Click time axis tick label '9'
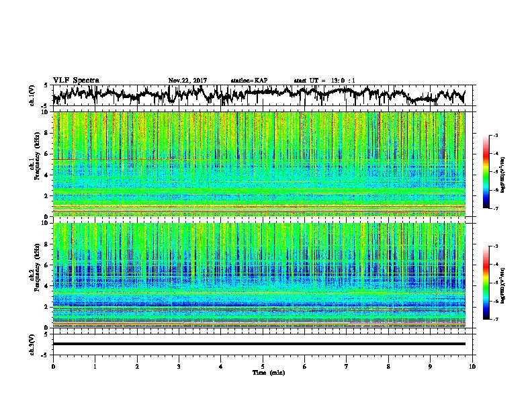532x411 pixels. [430, 367]
